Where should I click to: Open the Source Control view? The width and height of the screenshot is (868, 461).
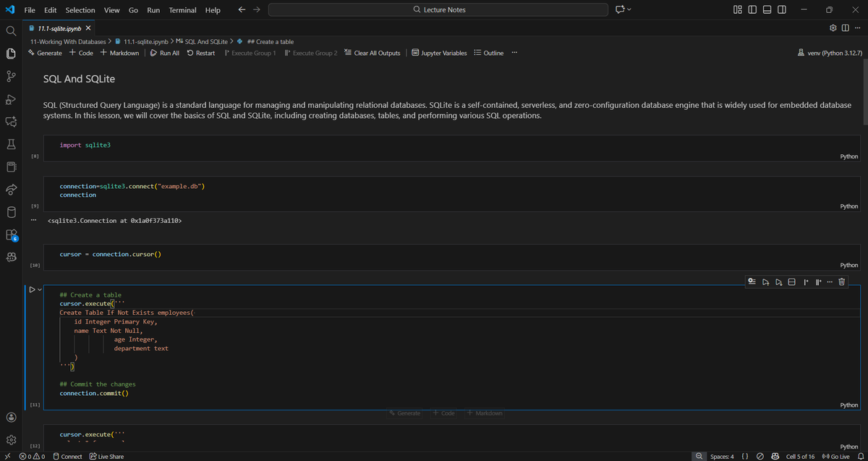pos(11,77)
